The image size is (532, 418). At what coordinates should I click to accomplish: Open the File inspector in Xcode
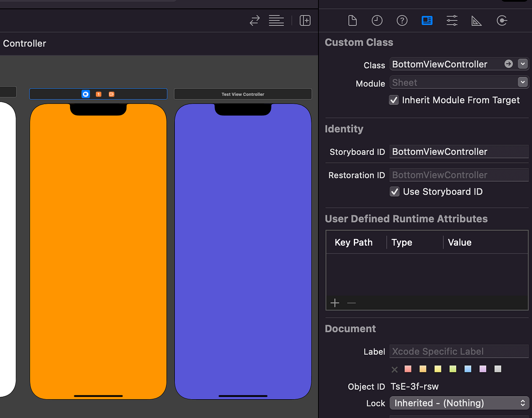(x=352, y=20)
